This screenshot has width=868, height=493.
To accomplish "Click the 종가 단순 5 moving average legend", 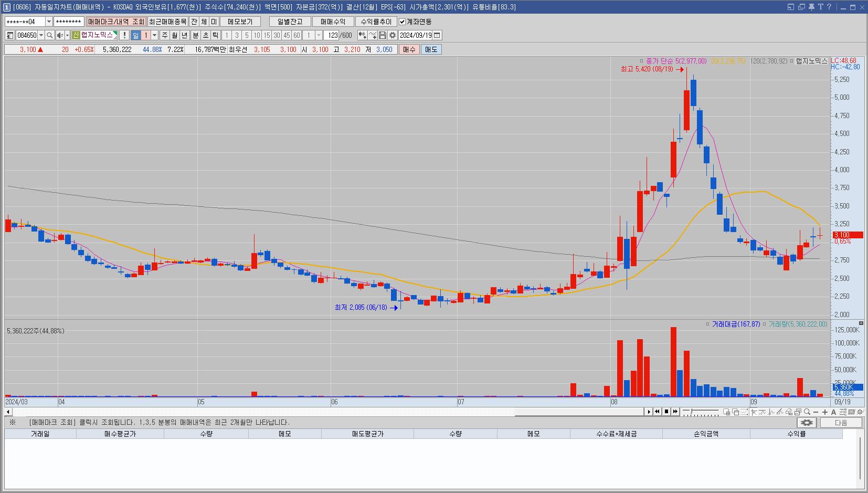I will 676,61.
